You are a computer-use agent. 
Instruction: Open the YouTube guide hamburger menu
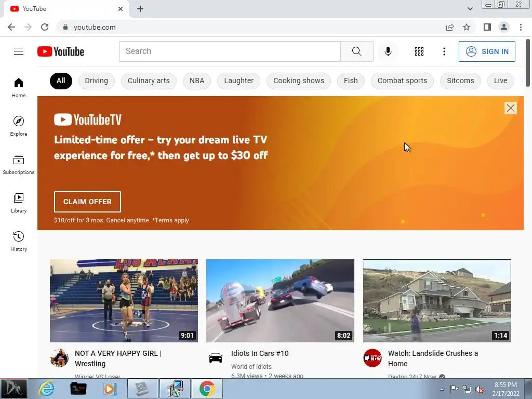coord(19,51)
